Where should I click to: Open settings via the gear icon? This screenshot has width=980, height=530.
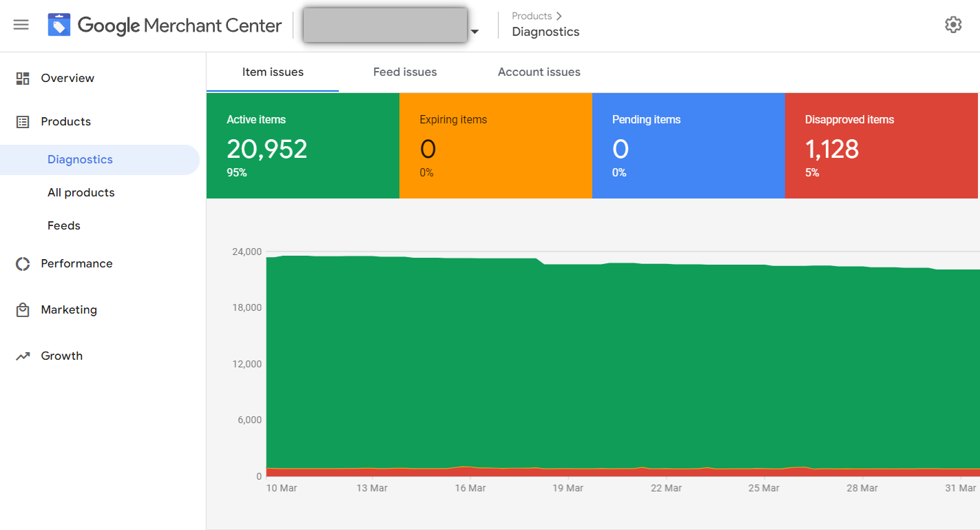coord(953,24)
